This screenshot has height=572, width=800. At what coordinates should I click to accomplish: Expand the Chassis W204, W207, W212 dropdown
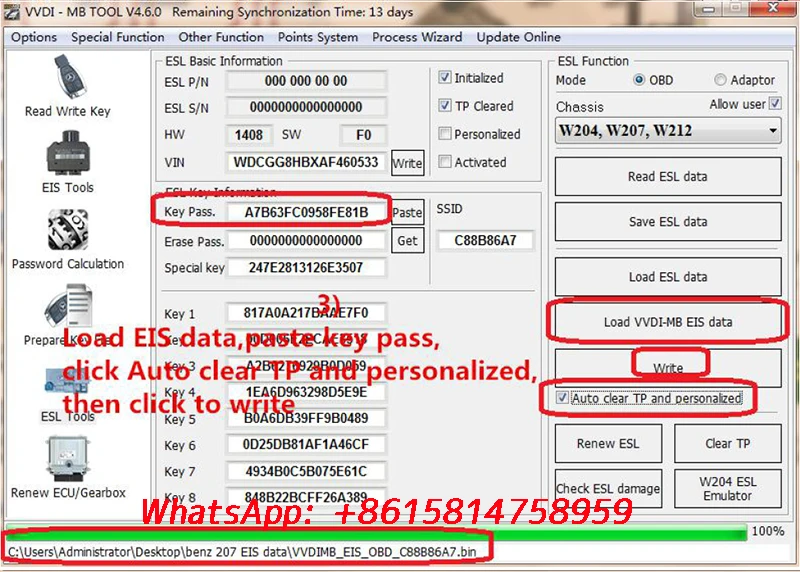[x=667, y=131]
